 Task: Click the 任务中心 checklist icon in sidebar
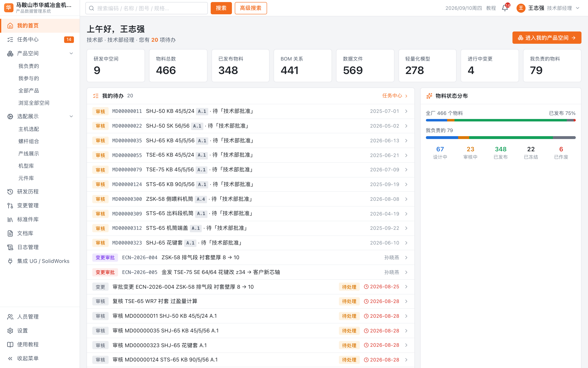tap(10, 39)
